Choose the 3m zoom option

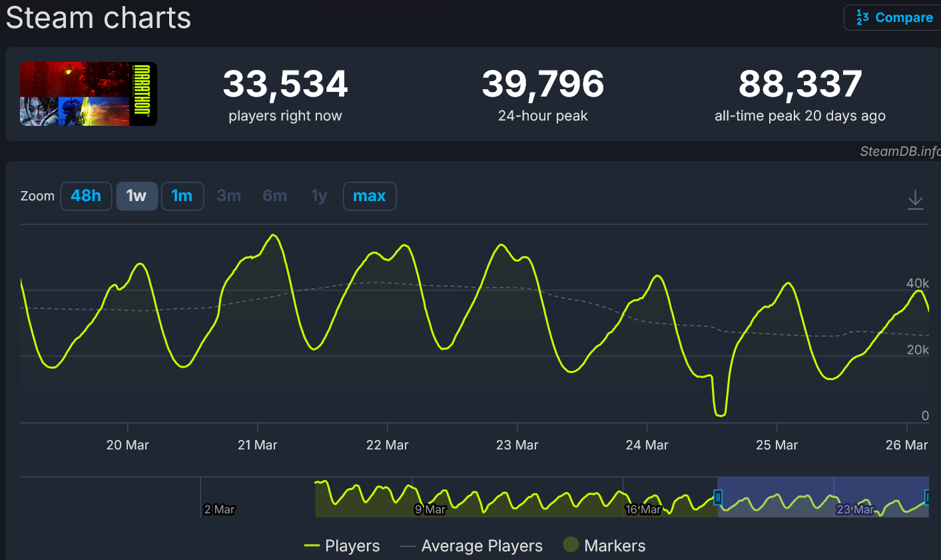coord(228,196)
